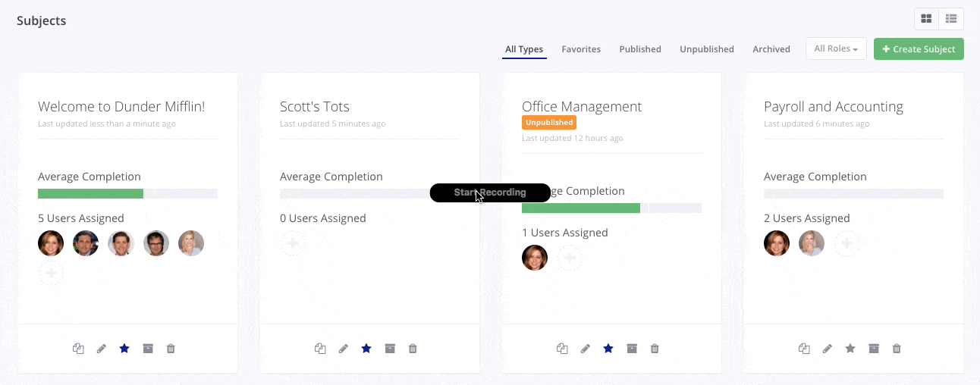Select the Archived filter tab

tap(771, 49)
